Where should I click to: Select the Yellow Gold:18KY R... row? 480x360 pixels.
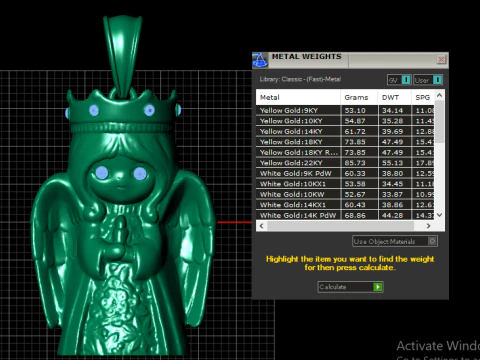345,152
